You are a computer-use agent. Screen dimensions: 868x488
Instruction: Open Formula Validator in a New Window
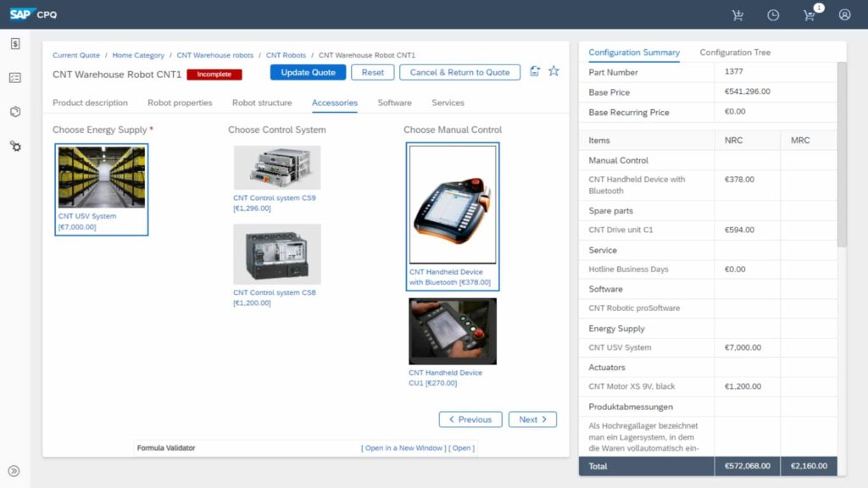(x=403, y=448)
